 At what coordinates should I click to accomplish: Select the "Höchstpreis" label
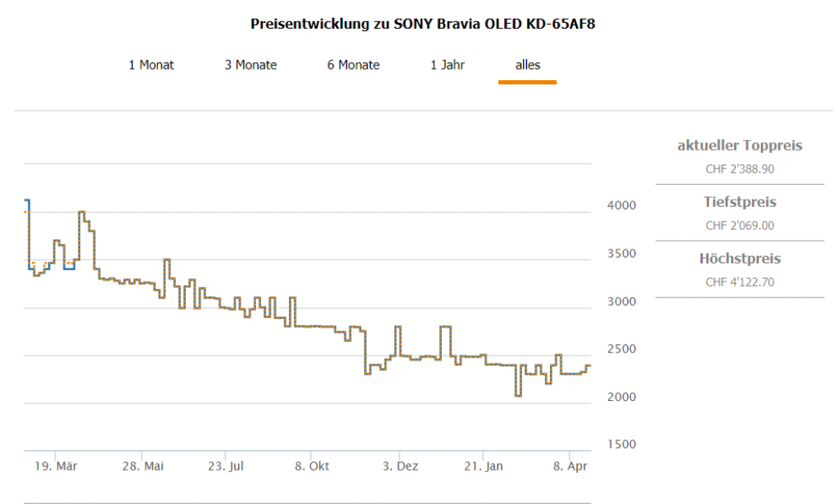[740, 259]
